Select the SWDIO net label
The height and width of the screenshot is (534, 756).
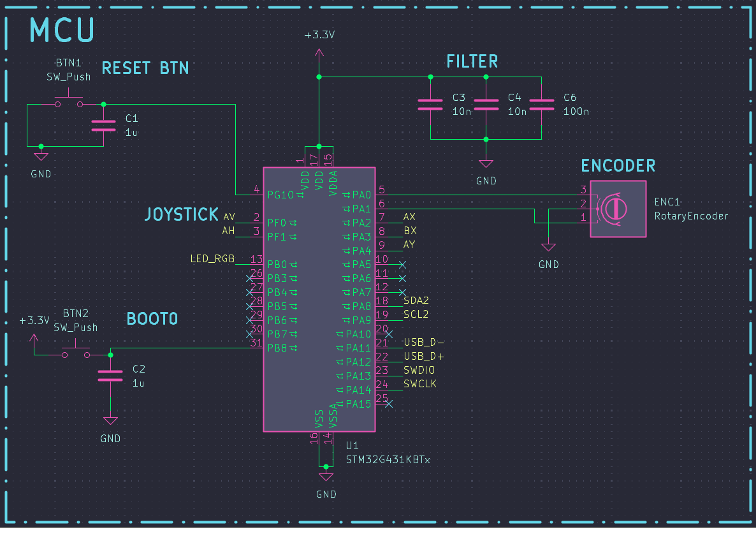tap(419, 370)
